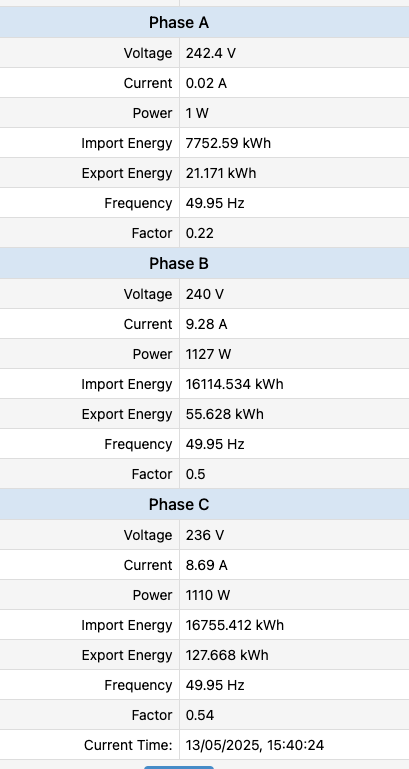Viewport: 409px width, 769px height.
Task: Select Phase C import energy 16755.412 kWh
Action: [234, 625]
